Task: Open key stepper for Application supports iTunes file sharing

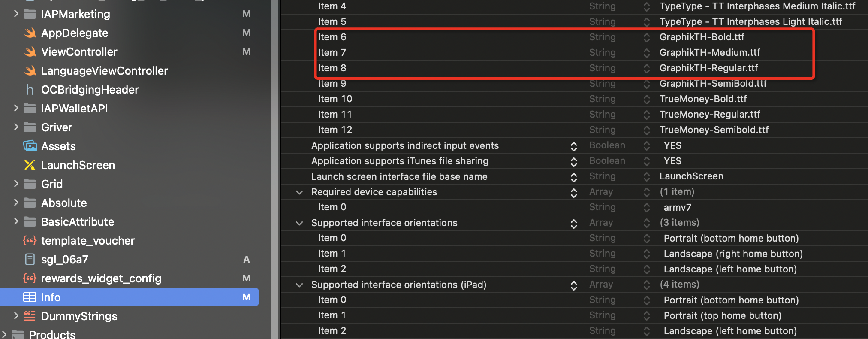Action: 573,161
